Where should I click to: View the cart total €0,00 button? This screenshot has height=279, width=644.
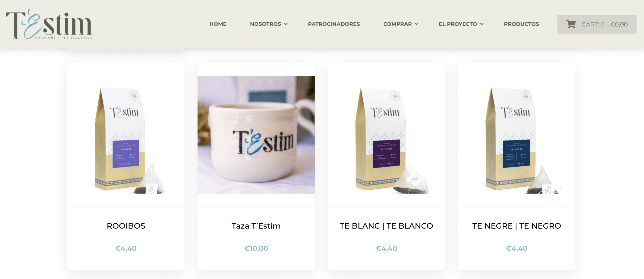coord(597,24)
